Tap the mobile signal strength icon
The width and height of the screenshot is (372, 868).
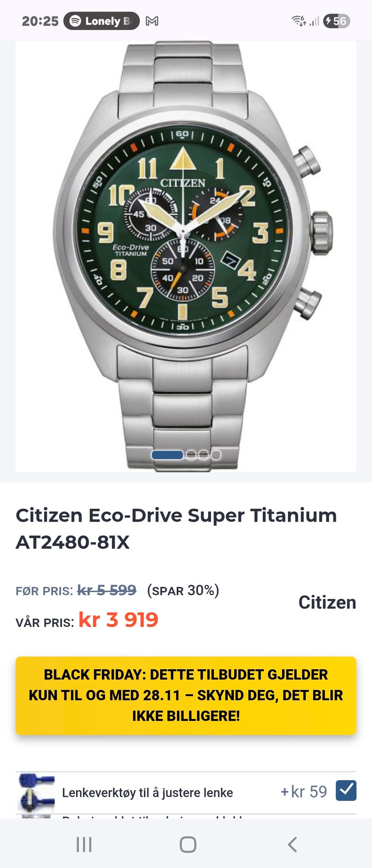pyautogui.click(x=314, y=21)
